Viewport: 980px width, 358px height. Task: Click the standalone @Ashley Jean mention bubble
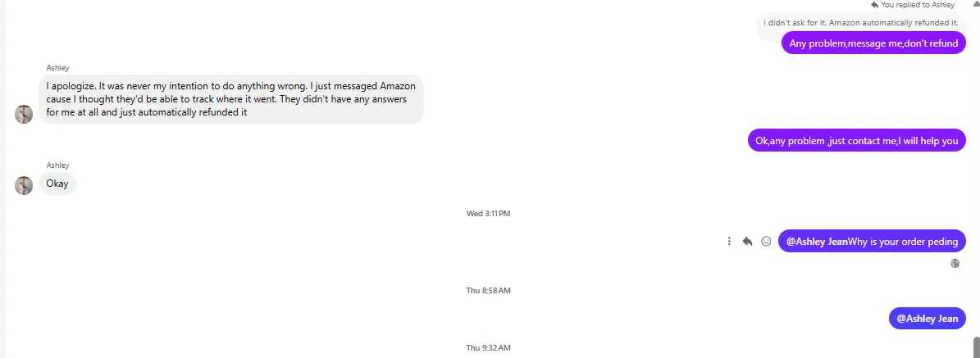tap(927, 318)
